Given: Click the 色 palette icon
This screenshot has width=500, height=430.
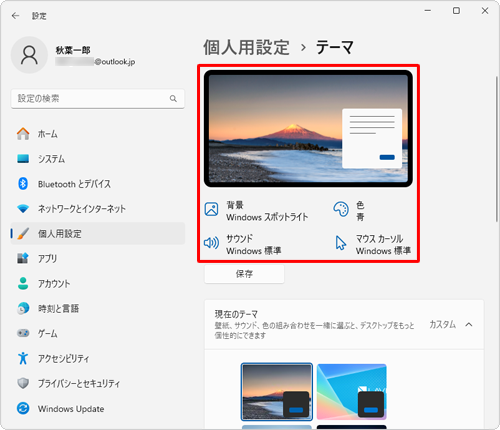Looking at the screenshot, I should click(x=341, y=209).
